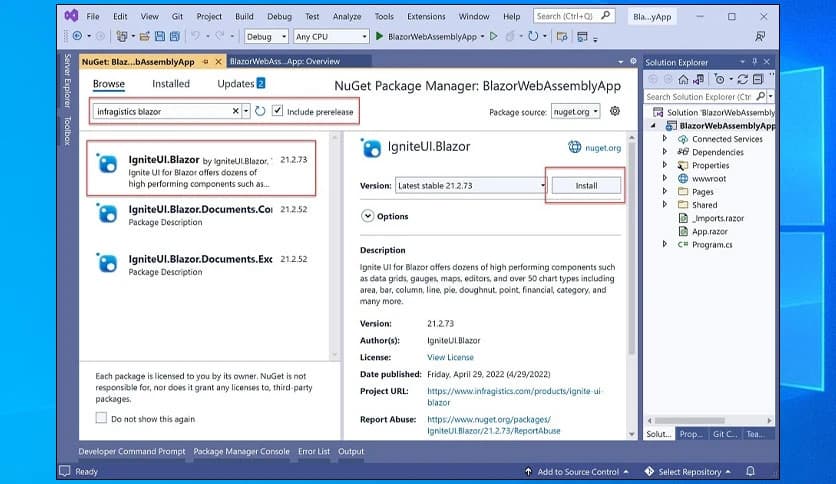This screenshot has width=836, height=484.
Task: Open the Extensions menu
Action: pos(426,17)
